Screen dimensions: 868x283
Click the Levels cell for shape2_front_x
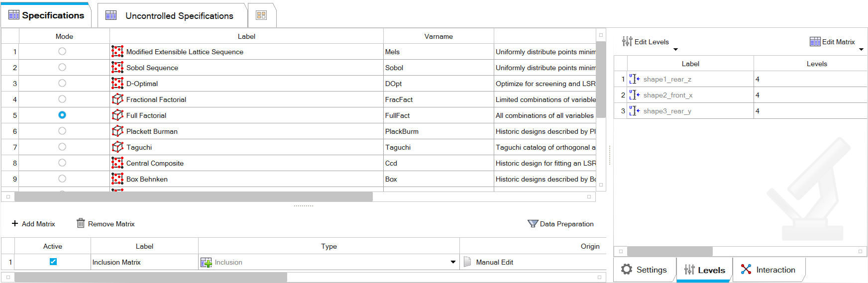pyautogui.click(x=810, y=95)
